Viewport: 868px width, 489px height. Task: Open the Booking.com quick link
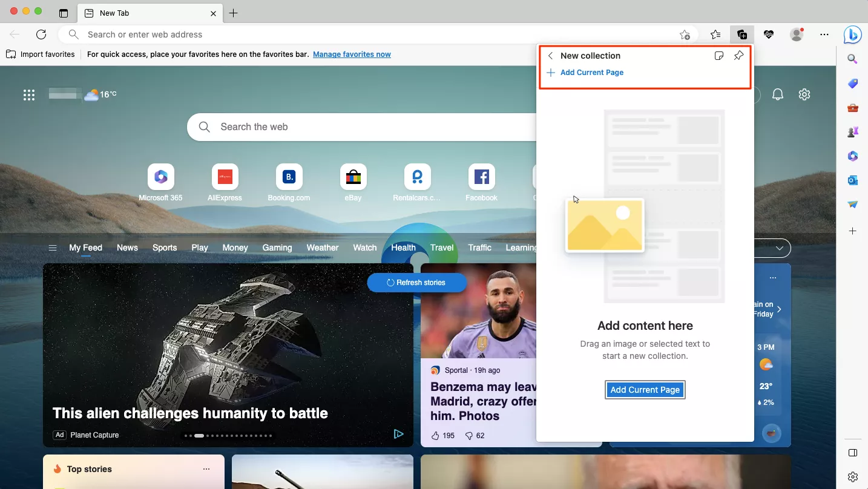pos(289,183)
